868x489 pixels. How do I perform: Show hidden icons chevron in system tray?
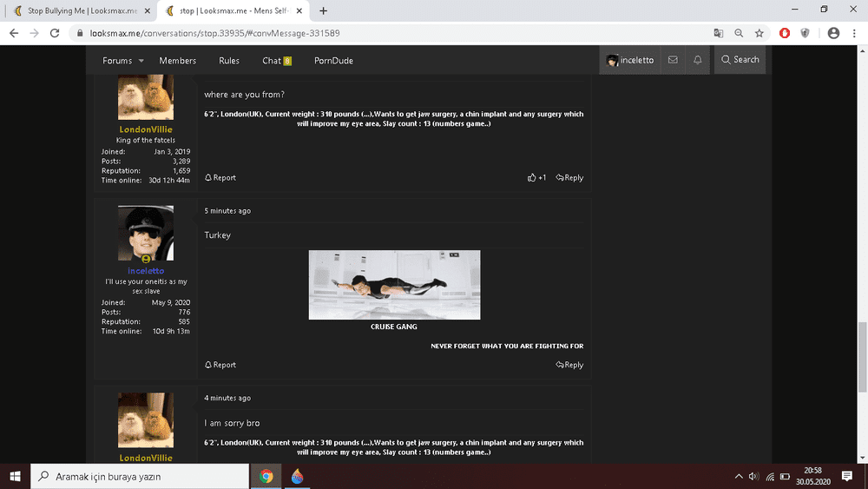coord(739,476)
